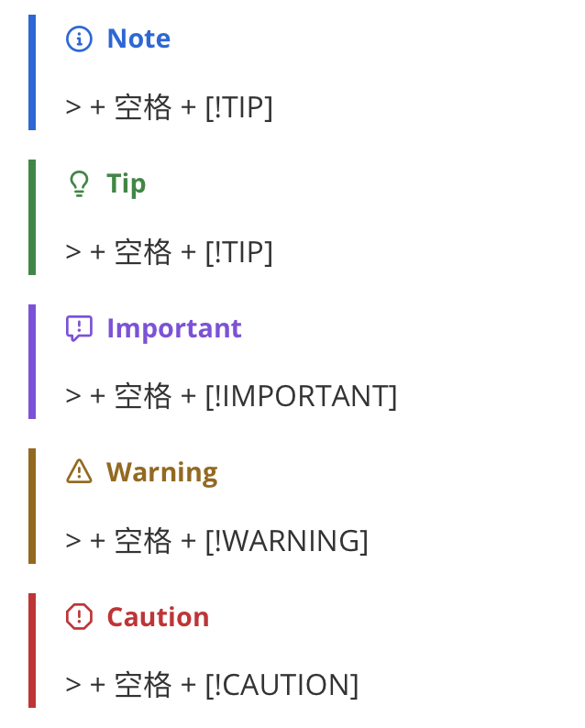Click the blue info circle icon
The image size is (585, 728).
click(79, 39)
